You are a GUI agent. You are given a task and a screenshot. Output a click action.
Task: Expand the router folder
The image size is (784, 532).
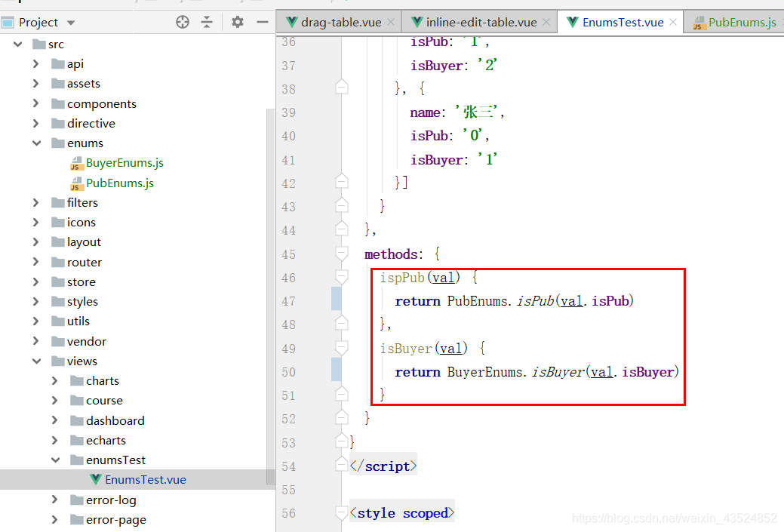[35, 262]
